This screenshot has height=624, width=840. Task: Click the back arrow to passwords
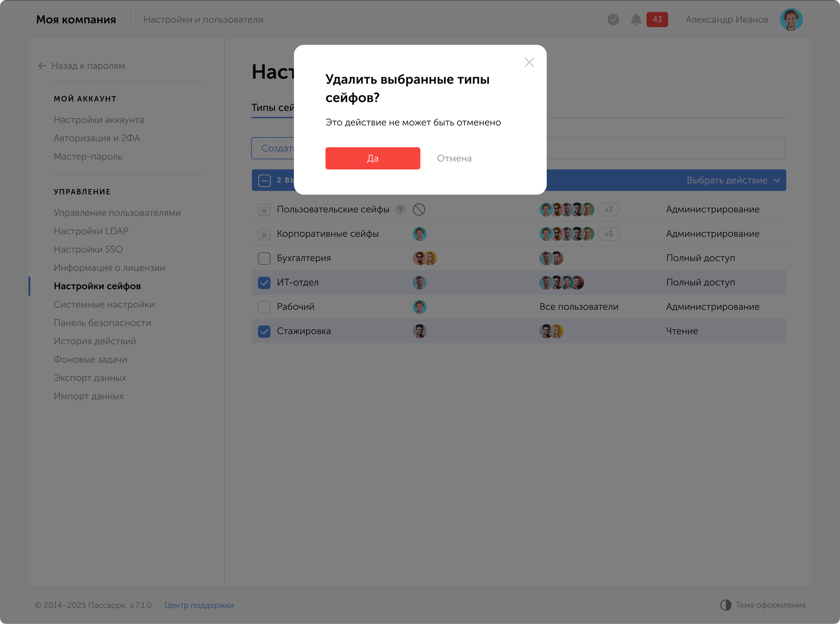42,66
